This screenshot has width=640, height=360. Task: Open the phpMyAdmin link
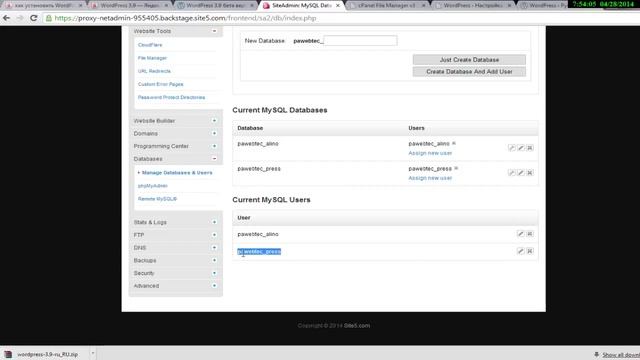click(x=153, y=186)
